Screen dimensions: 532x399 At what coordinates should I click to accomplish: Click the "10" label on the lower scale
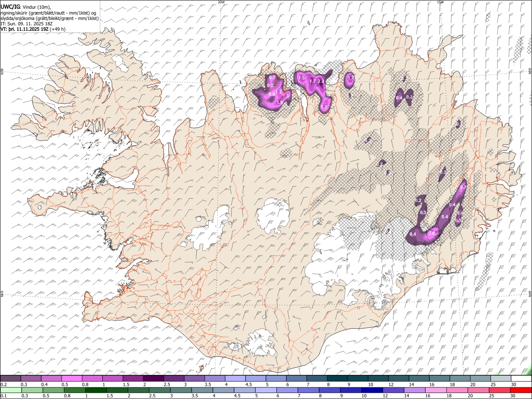[x=364, y=396]
